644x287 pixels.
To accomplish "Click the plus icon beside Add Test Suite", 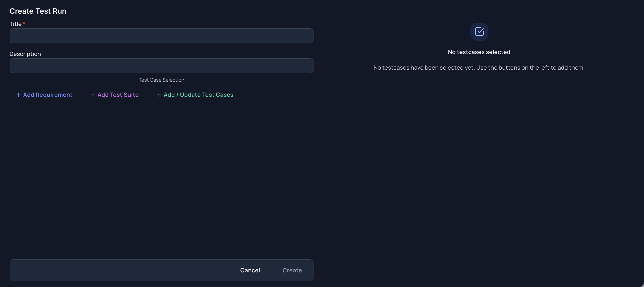I will click(x=93, y=95).
